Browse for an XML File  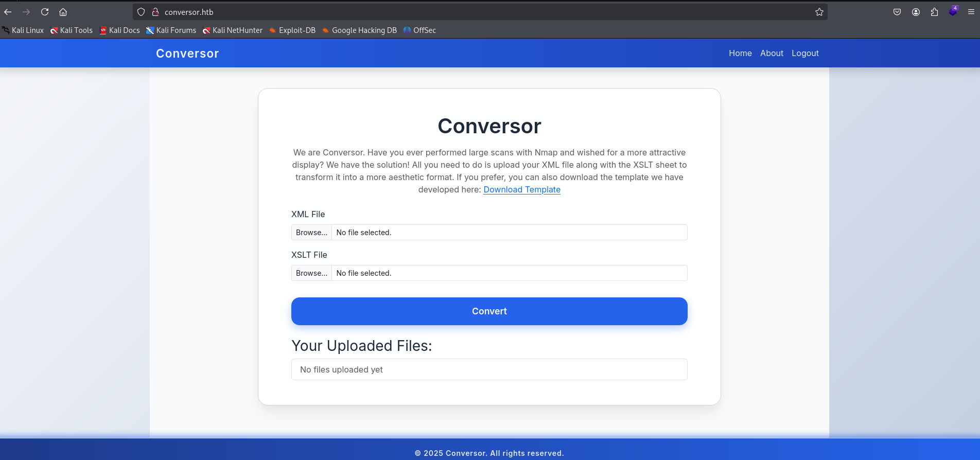(311, 233)
